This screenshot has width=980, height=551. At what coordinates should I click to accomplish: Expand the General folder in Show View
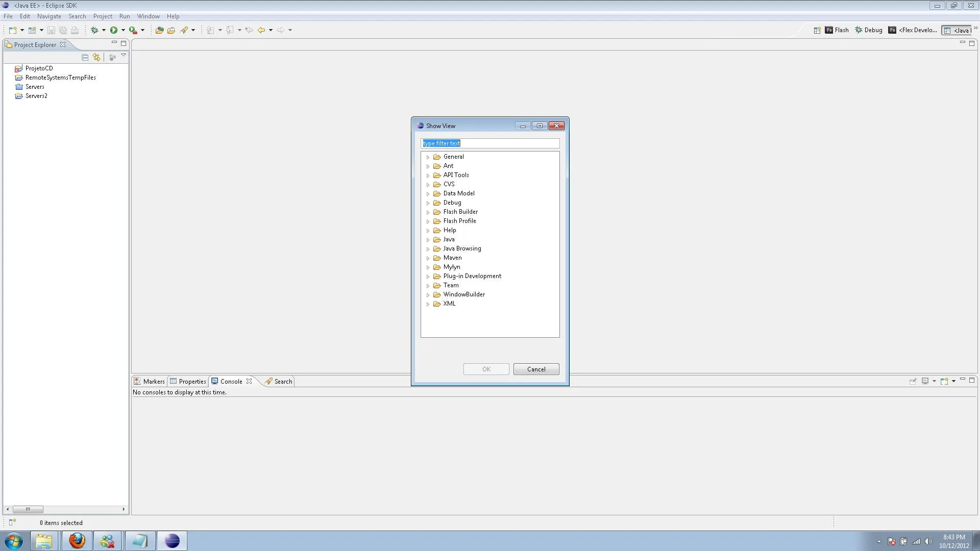428,157
